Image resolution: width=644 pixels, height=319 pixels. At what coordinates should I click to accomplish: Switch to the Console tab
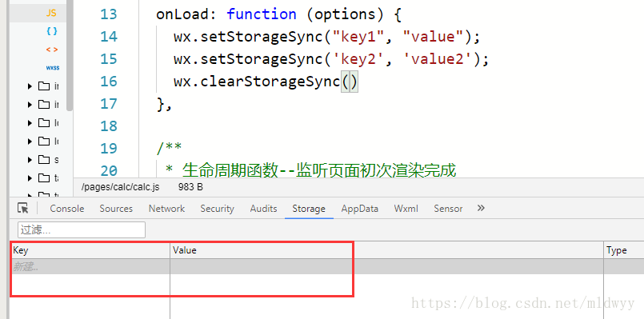(67, 209)
